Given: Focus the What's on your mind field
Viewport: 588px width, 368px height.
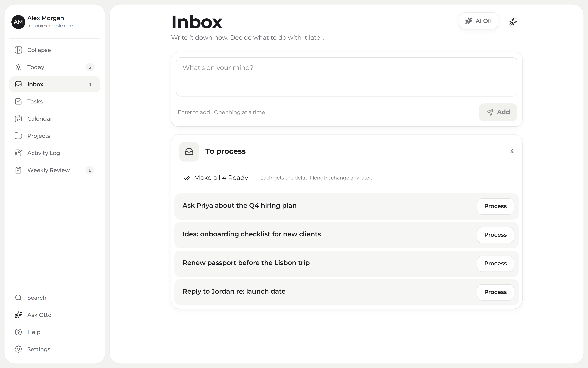Looking at the screenshot, I should coord(347,77).
